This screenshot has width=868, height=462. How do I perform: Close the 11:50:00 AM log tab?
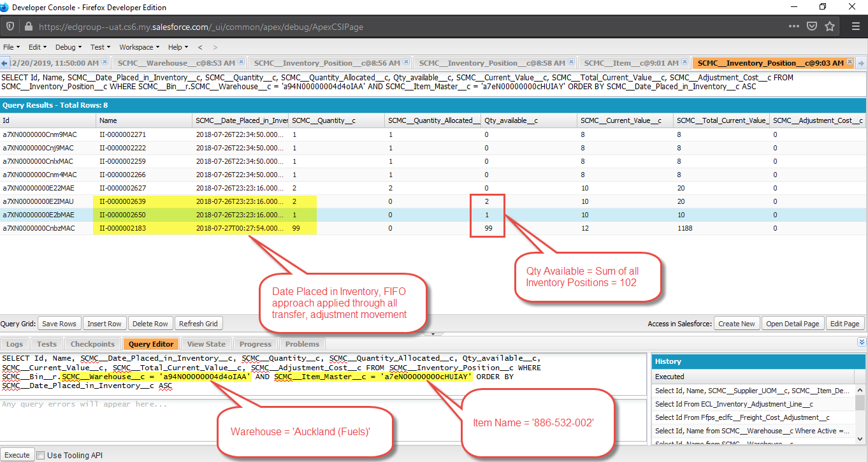click(106, 62)
